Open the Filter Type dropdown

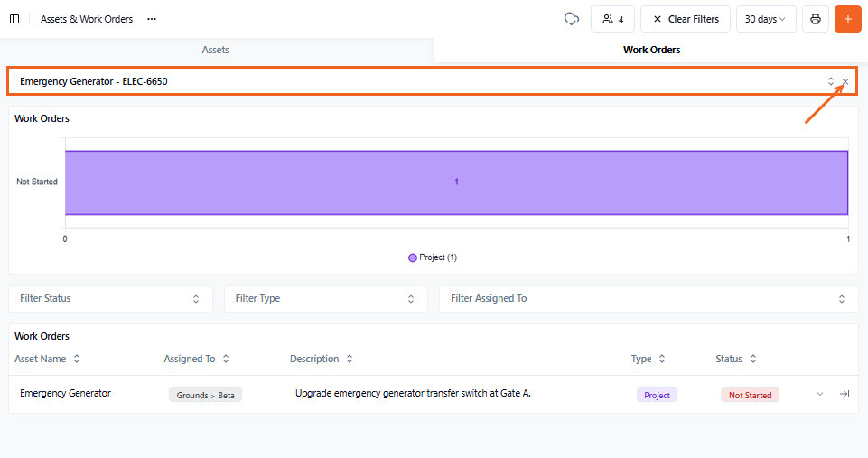coord(325,298)
